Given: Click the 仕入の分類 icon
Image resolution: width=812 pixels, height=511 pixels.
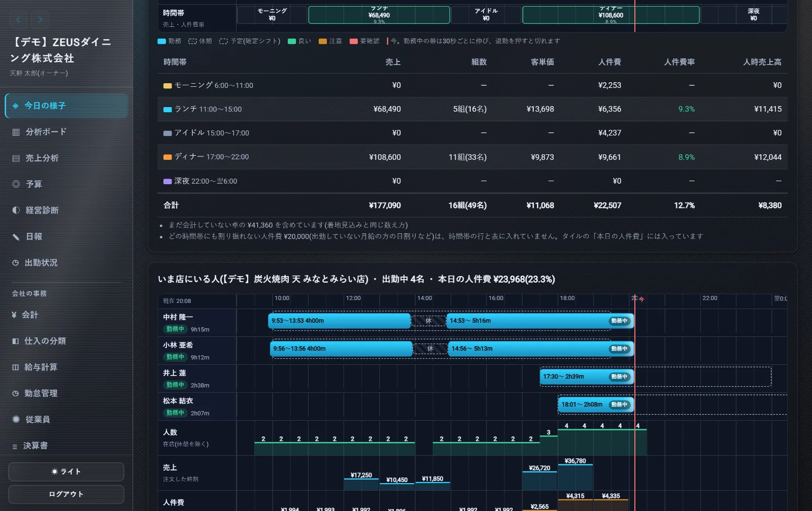Looking at the screenshot, I should (x=15, y=341).
